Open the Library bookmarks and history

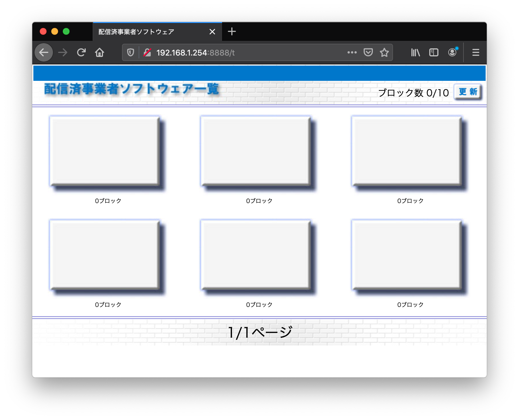tap(415, 52)
